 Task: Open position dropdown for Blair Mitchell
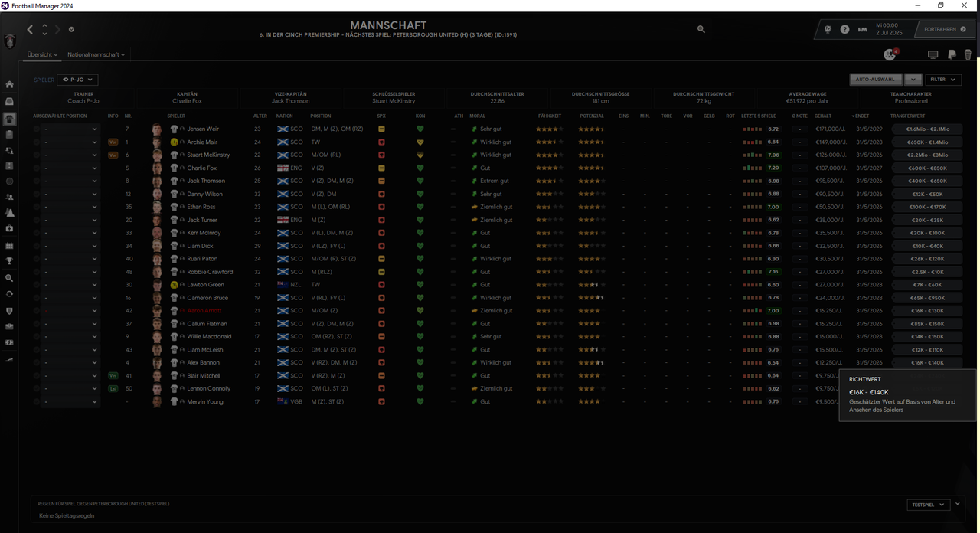70,376
